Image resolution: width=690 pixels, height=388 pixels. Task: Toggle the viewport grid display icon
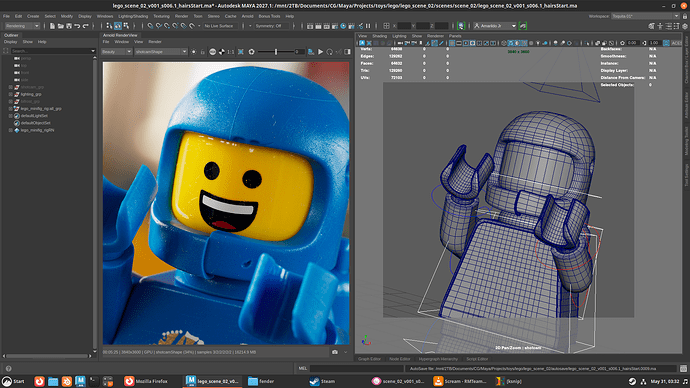click(452, 43)
